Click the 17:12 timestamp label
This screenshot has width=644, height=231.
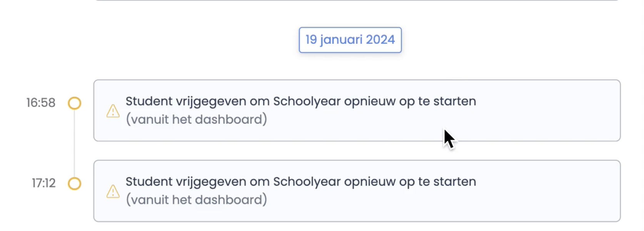click(x=43, y=183)
